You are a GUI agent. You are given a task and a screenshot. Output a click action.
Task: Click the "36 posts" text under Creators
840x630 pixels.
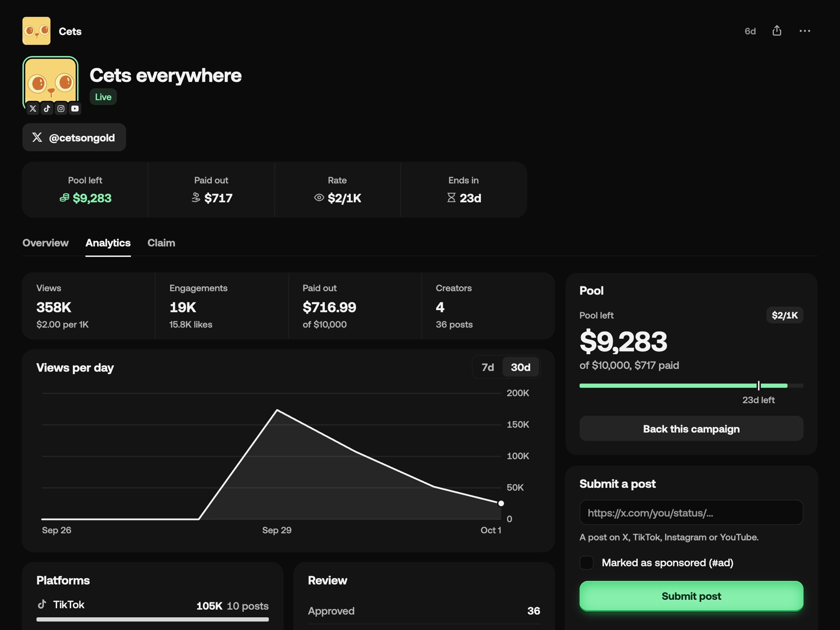[x=454, y=324]
